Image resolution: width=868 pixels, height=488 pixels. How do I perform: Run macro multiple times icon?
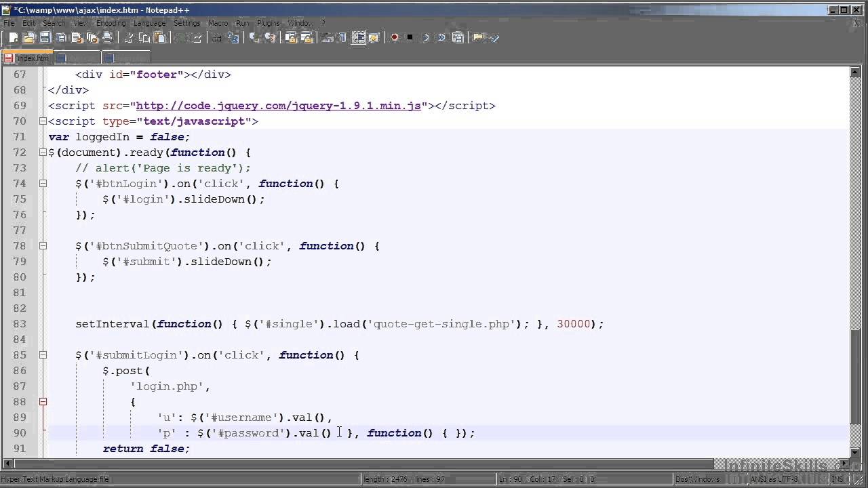[441, 38]
